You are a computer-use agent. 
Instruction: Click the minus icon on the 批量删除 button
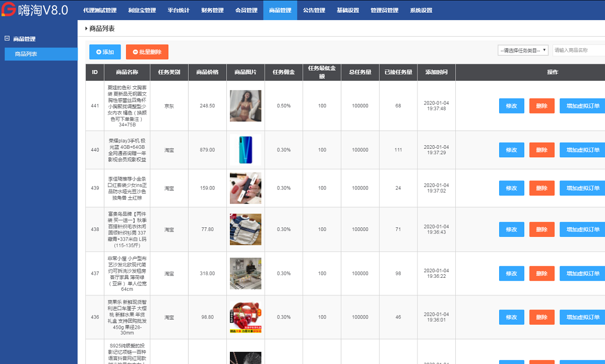pyautogui.click(x=135, y=51)
